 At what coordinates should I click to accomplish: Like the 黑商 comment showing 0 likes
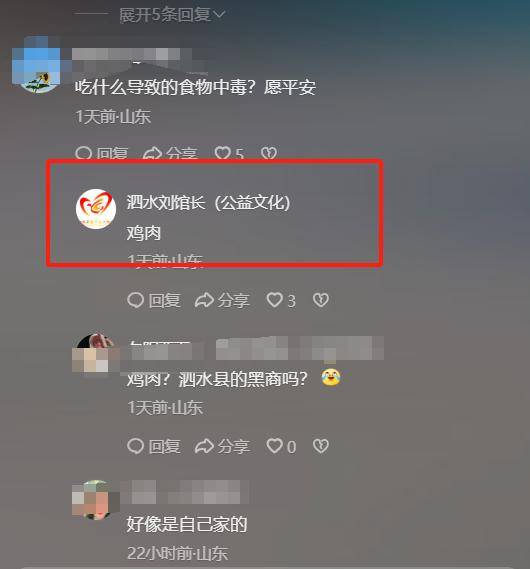281,446
